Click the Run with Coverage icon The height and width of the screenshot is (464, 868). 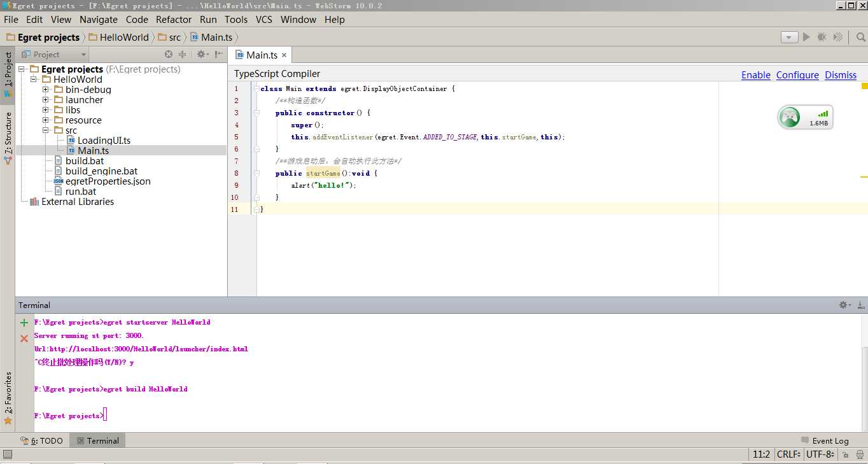click(838, 37)
